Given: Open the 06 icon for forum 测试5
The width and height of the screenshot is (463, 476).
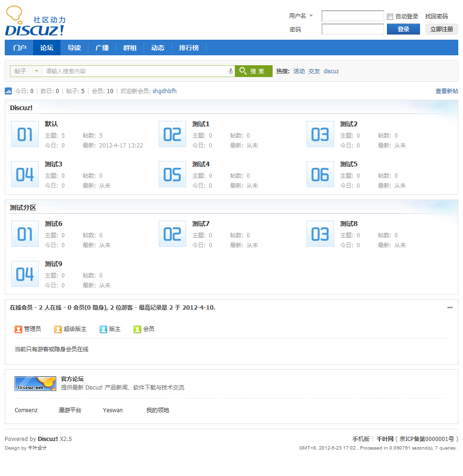Looking at the screenshot, I should coord(320,174).
